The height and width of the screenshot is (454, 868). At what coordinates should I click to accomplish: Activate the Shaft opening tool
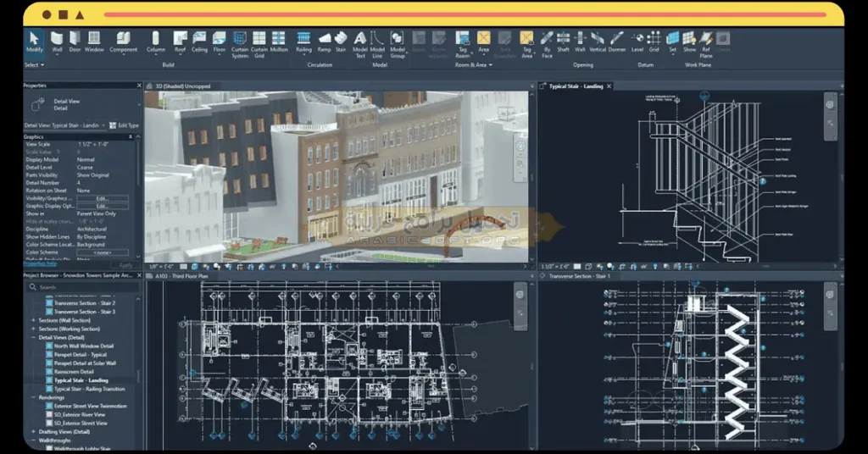tap(563, 42)
